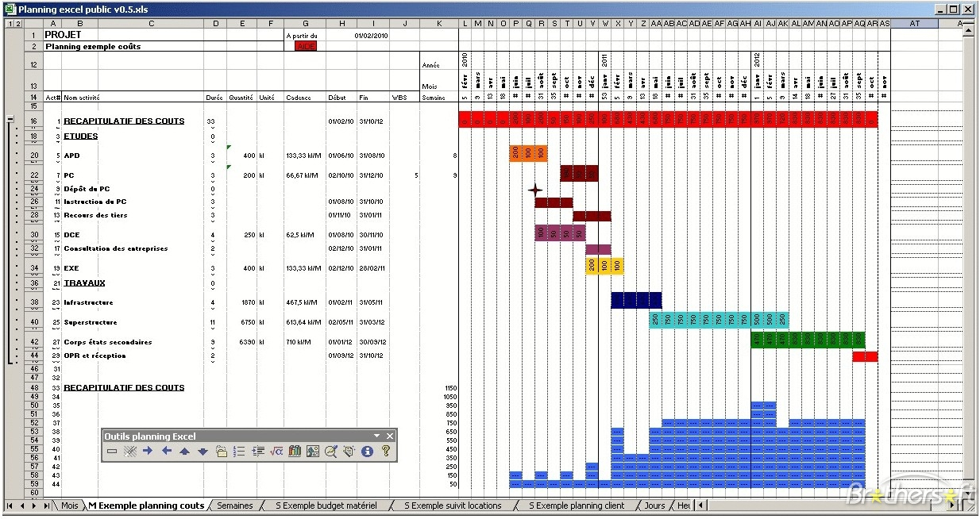The width and height of the screenshot is (980, 519).
Task: Click the ETUDES heading cell
Action: 81,136
